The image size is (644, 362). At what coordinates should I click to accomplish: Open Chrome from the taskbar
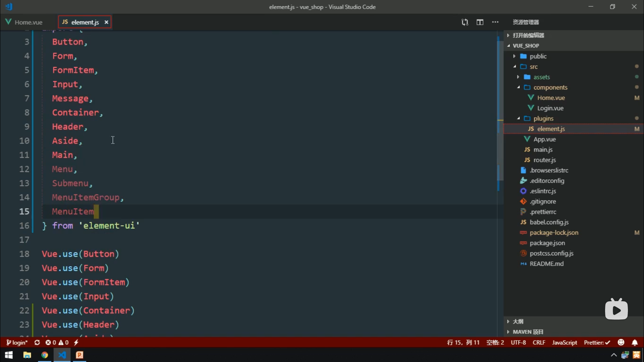(45, 355)
